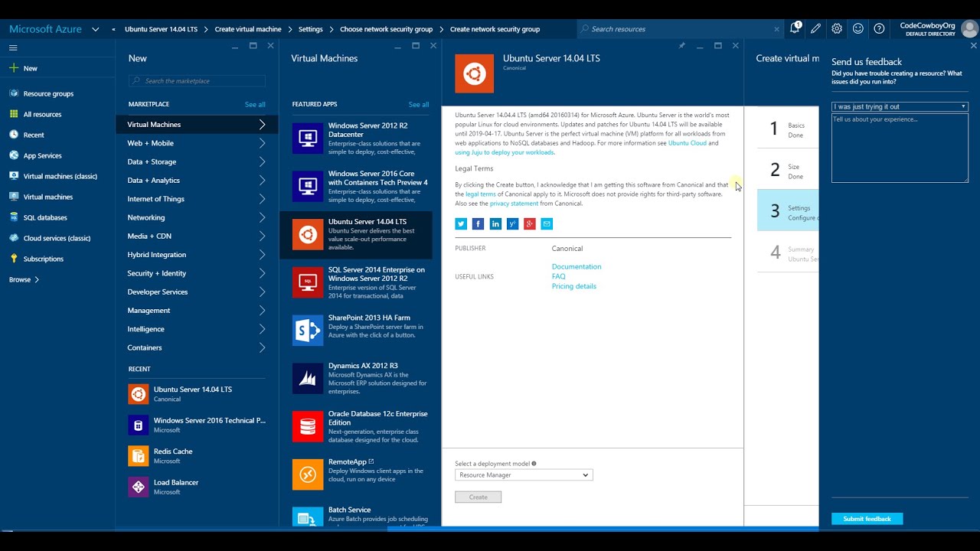This screenshot has height=551, width=980.
Task: Share via email envelope icon
Action: point(547,223)
